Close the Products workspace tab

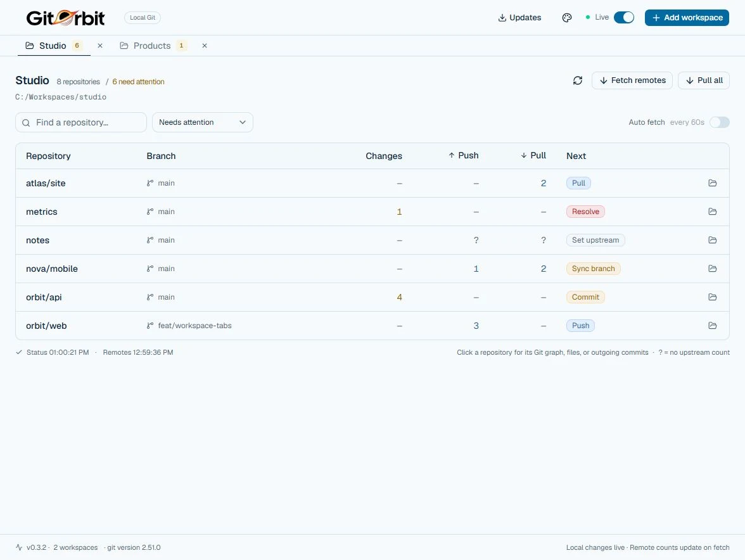tap(204, 46)
